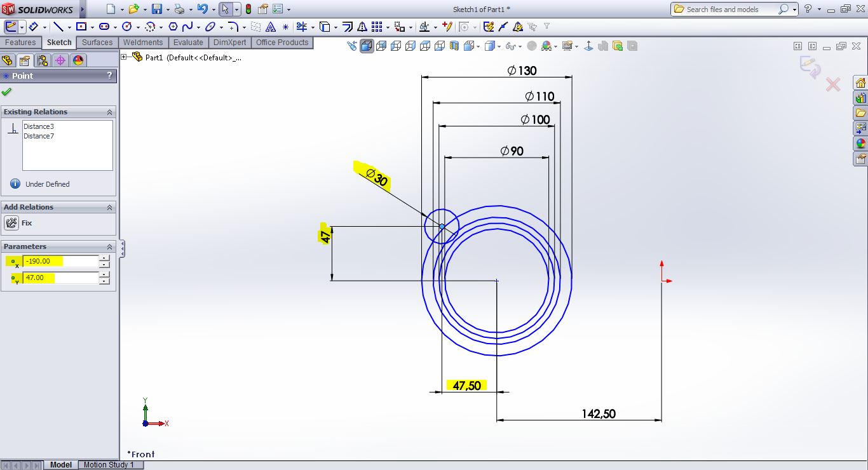The width and height of the screenshot is (868, 470).
Task: Switch to the Evaluate tab
Action: pyautogui.click(x=188, y=43)
